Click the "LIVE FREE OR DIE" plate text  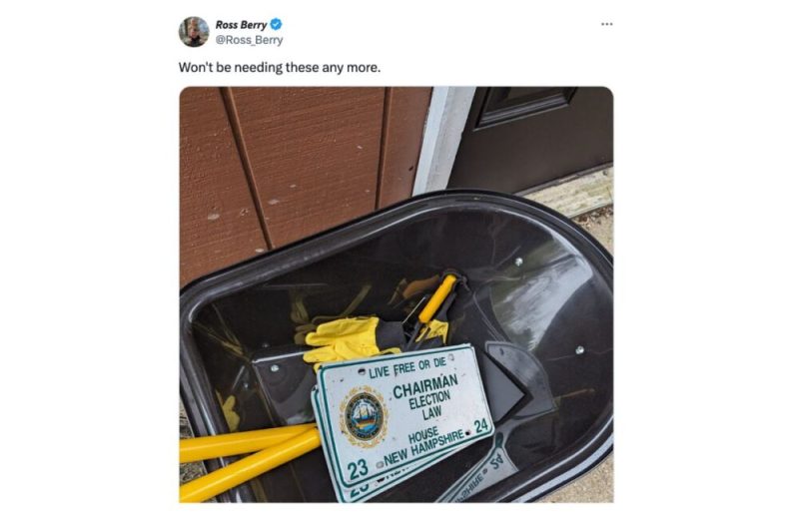pos(407,367)
